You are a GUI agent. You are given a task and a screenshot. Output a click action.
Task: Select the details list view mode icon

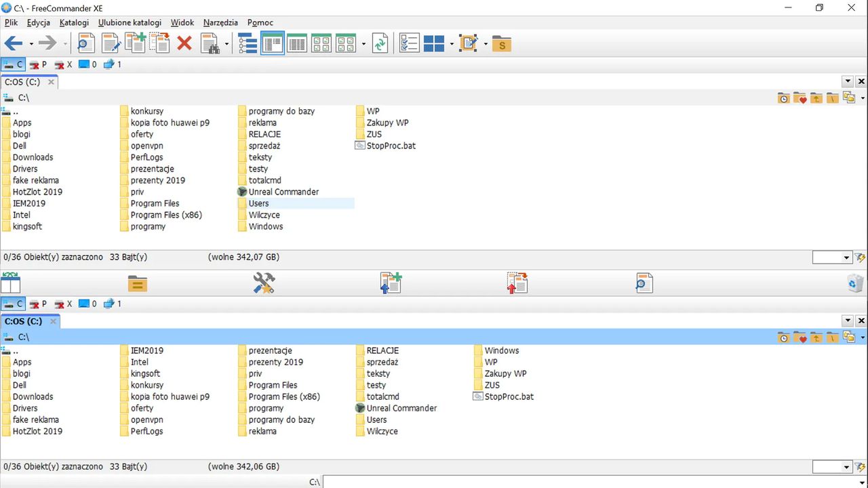(297, 44)
